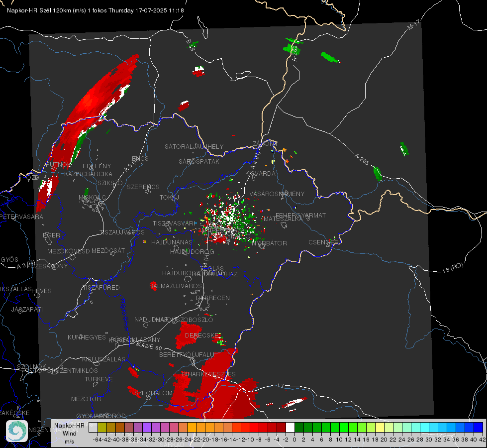This screenshot has height=448, width=487.
Task: Click the KISÚJSZÁLLÁS city label
Action: click(104, 359)
